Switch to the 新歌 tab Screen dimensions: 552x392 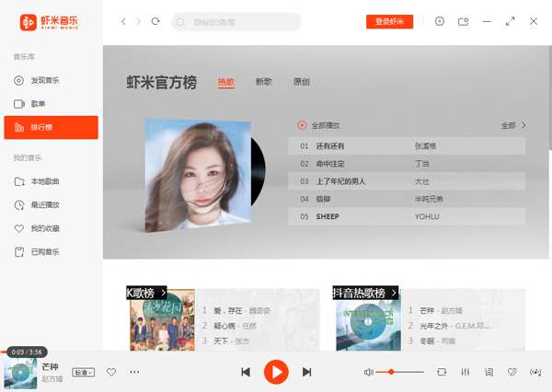coord(264,82)
